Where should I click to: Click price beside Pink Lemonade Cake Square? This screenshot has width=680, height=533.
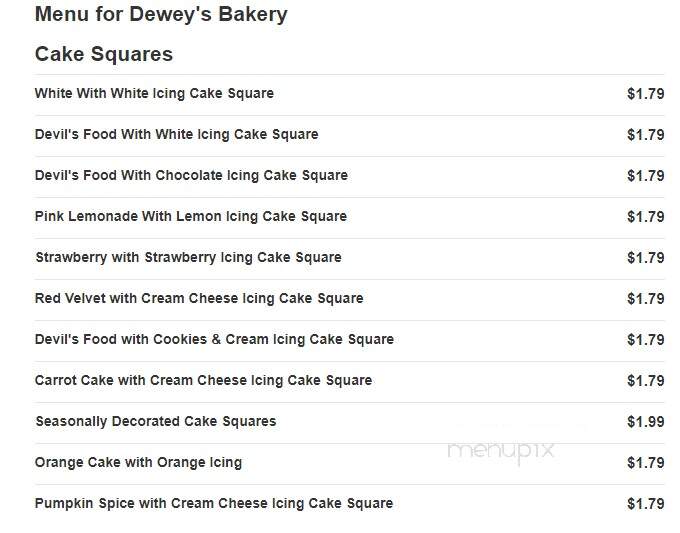click(x=645, y=217)
